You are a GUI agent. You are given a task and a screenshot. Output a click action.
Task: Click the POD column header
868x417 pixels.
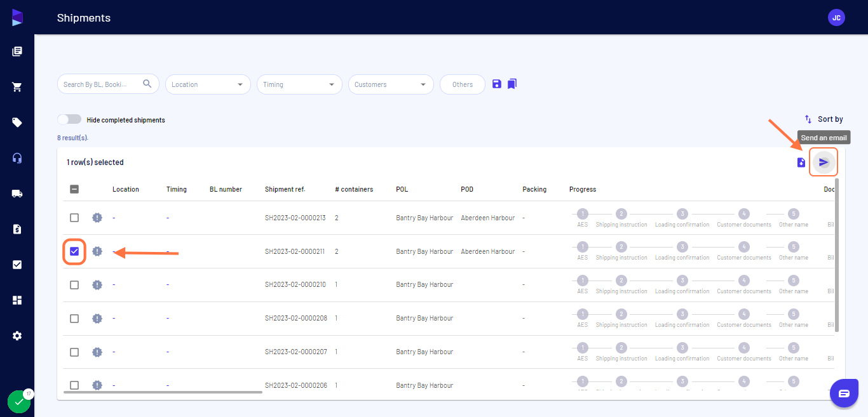[467, 189]
